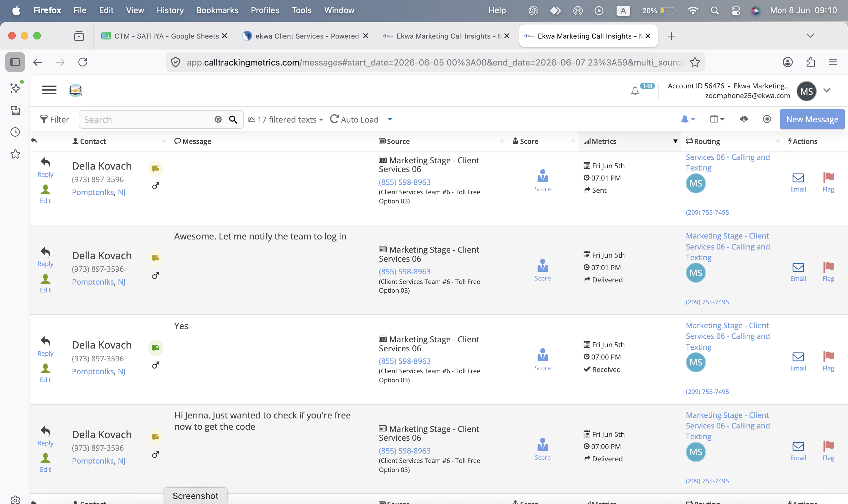Screen dimensions: 848x504
Task: Open the Firefox application hamburger menu
Action: pos(833,62)
